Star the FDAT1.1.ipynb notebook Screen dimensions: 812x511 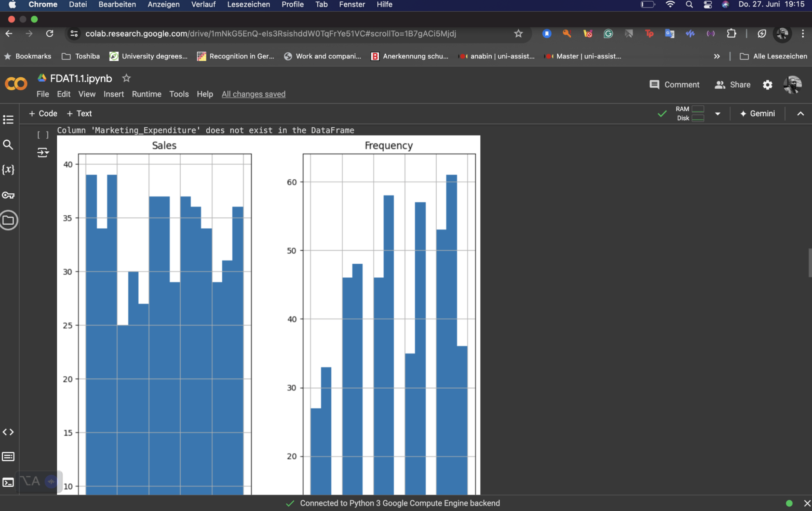tap(126, 78)
